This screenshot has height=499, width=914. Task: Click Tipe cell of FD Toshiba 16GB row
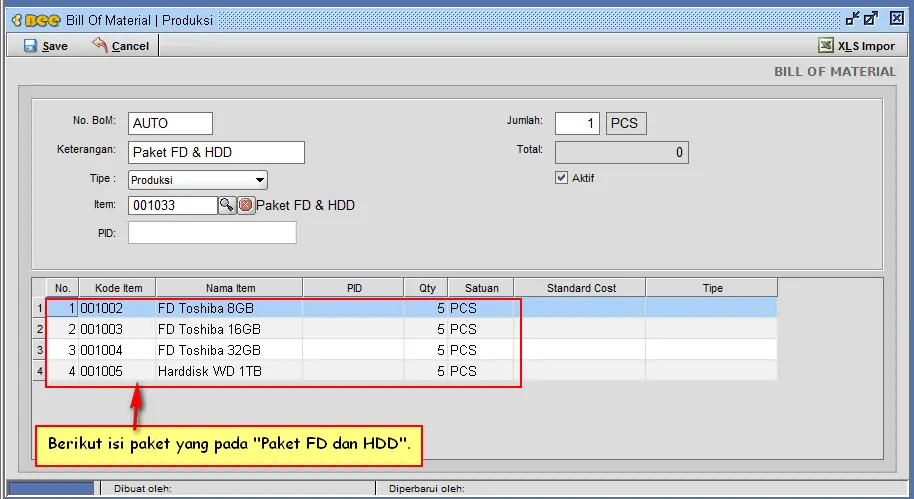click(x=712, y=329)
